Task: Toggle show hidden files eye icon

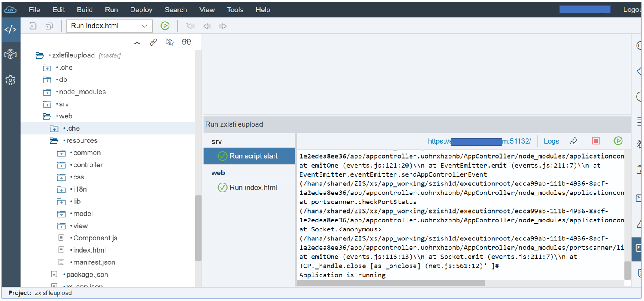Action: click(x=169, y=42)
